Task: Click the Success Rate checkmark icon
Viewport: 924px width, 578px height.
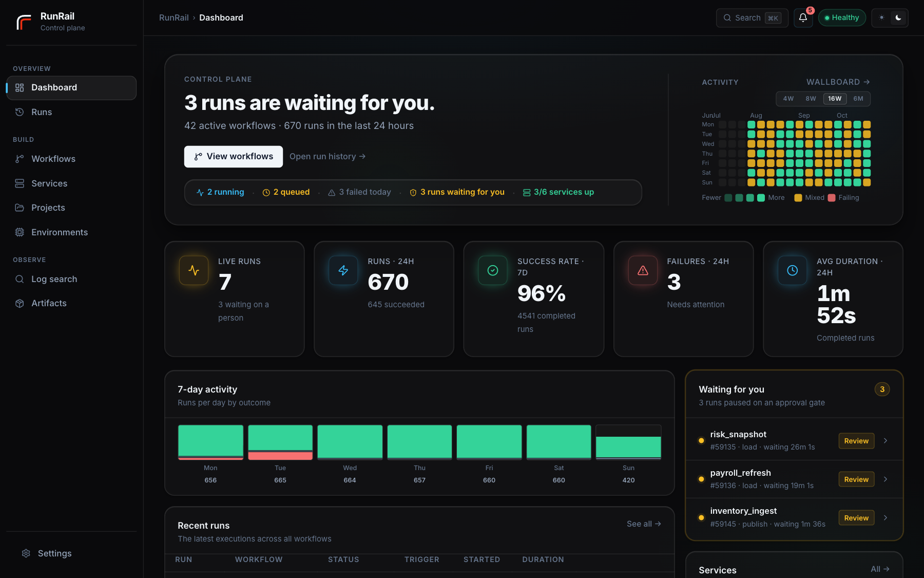Action: pos(493,270)
